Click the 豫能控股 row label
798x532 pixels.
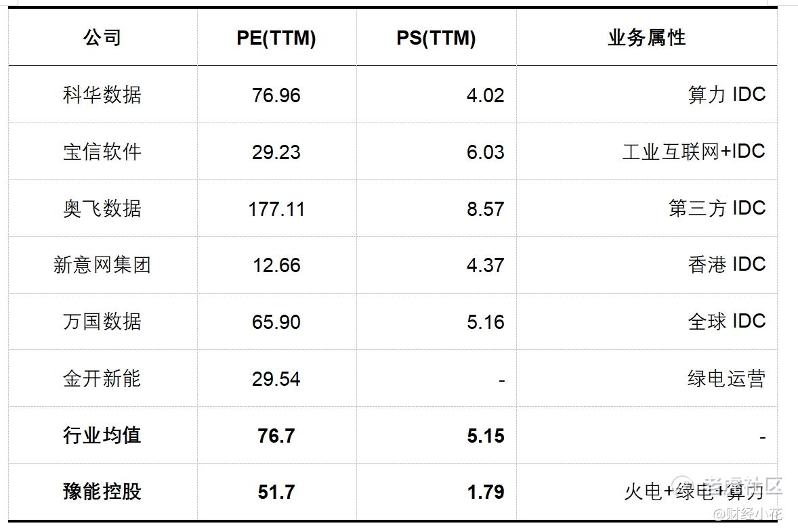[x=102, y=492]
